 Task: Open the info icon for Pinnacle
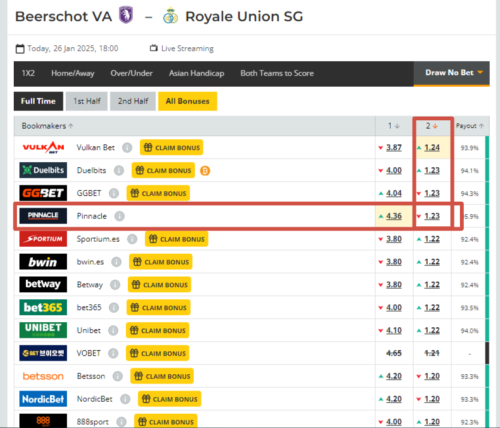(119, 216)
